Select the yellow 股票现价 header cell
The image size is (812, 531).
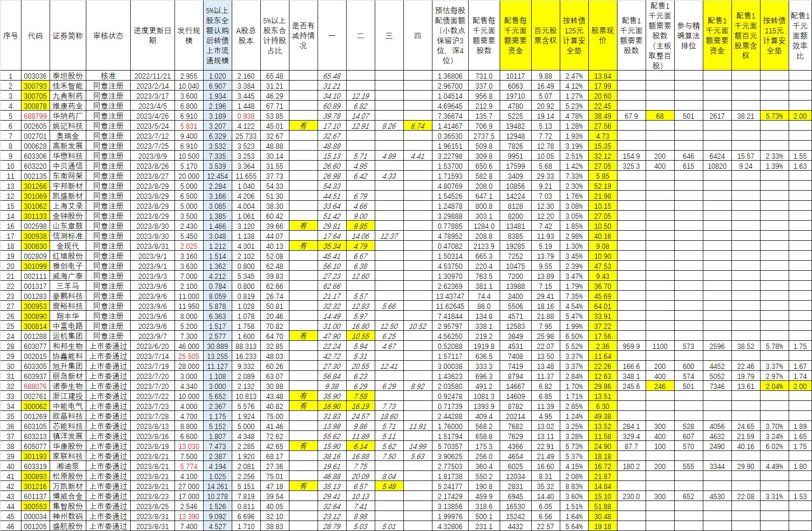603,36
